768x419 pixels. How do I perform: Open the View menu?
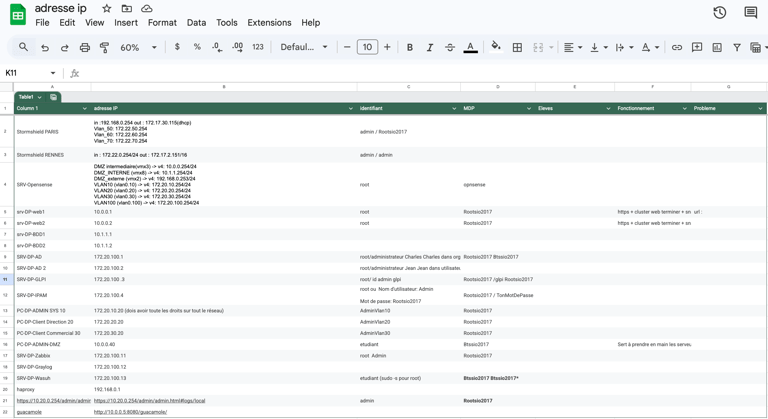point(95,23)
